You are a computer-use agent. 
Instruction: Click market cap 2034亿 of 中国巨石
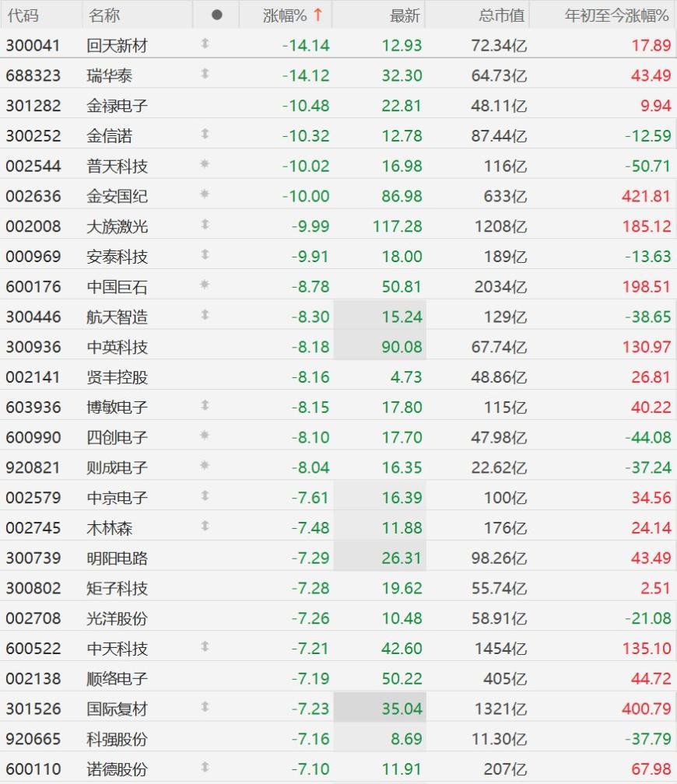pos(500,286)
